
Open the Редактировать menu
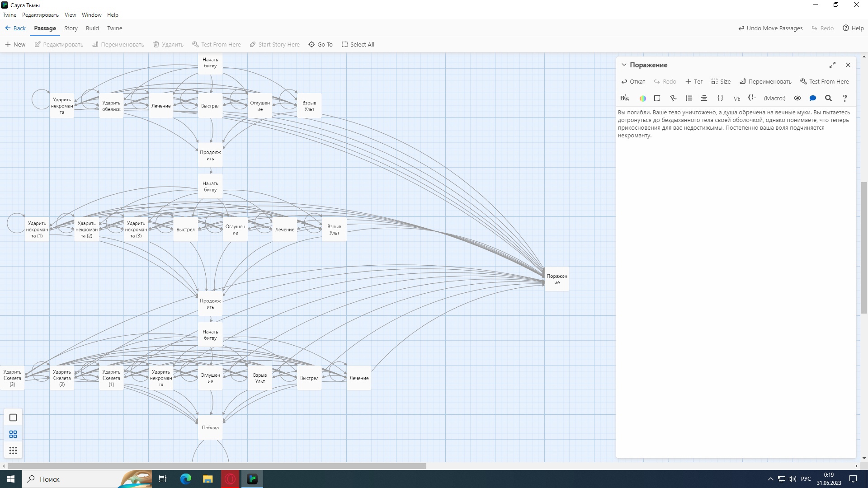[x=40, y=15]
